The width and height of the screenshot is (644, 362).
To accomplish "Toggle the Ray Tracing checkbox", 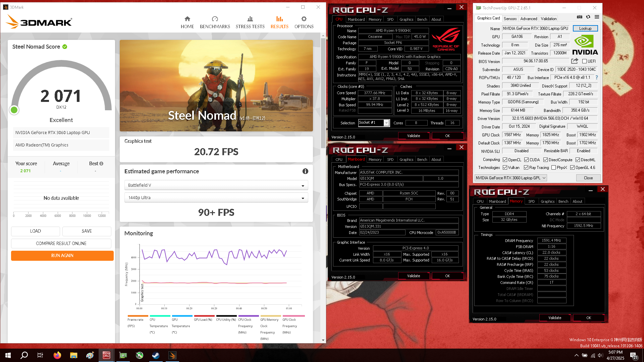I will click(x=526, y=168).
